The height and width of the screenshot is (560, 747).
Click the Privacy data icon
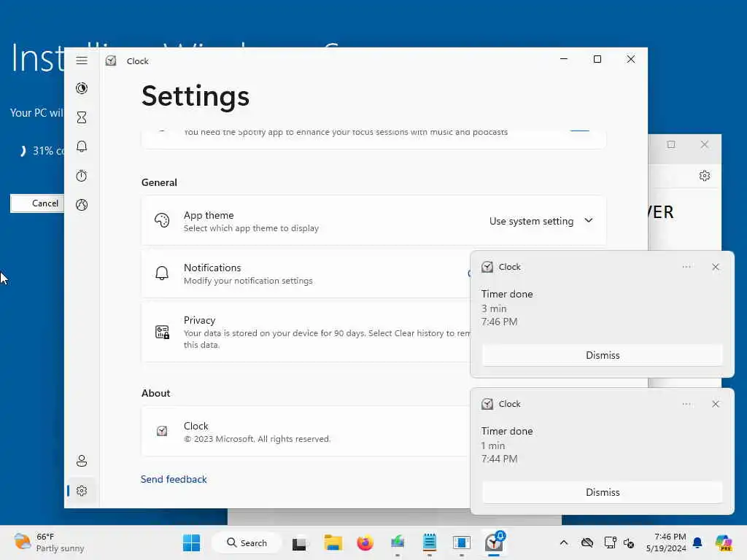tap(162, 332)
